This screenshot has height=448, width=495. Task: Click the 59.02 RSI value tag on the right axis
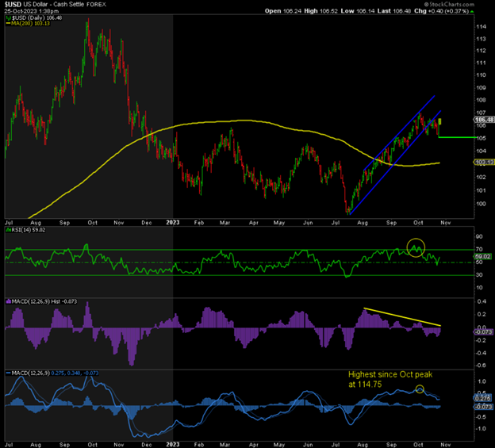(483, 256)
